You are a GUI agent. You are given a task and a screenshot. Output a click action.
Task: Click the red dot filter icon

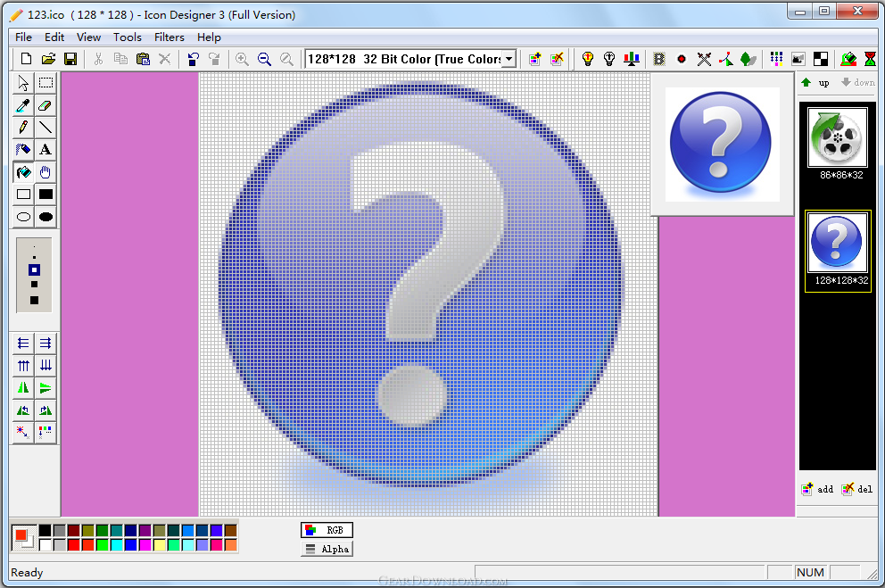point(682,59)
